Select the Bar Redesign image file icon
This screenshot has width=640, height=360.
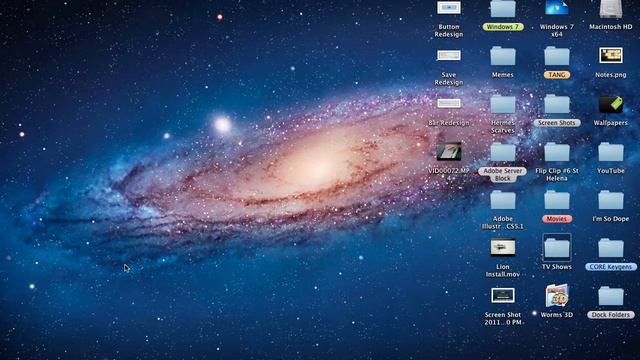click(x=449, y=103)
